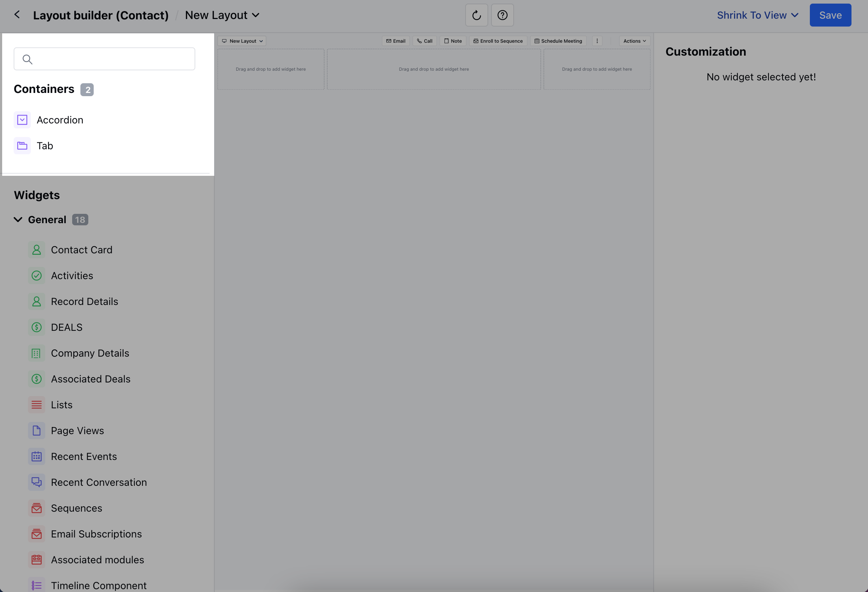The height and width of the screenshot is (592, 868).
Task: Open the three-dot overflow menu
Action: pos(598,41)
